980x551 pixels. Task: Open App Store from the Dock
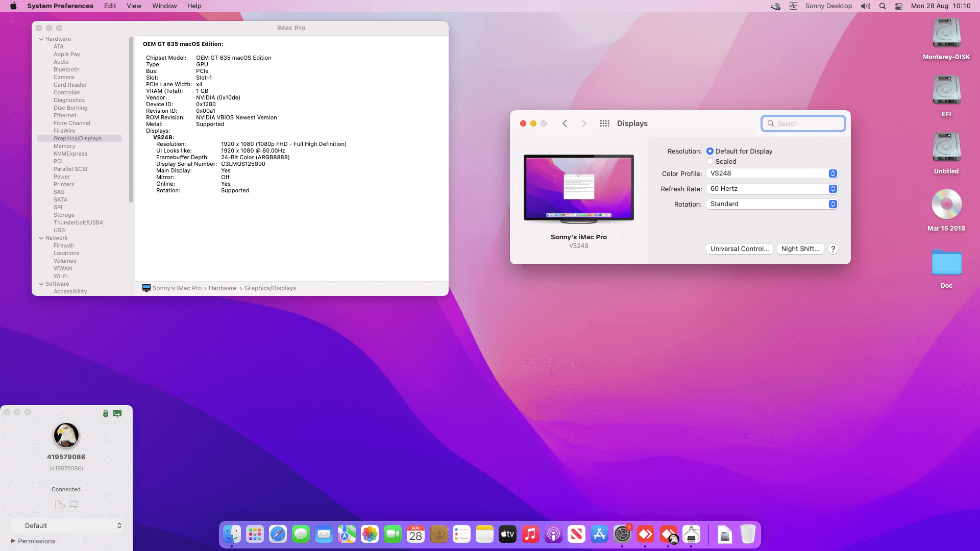(x=599, y=534)
